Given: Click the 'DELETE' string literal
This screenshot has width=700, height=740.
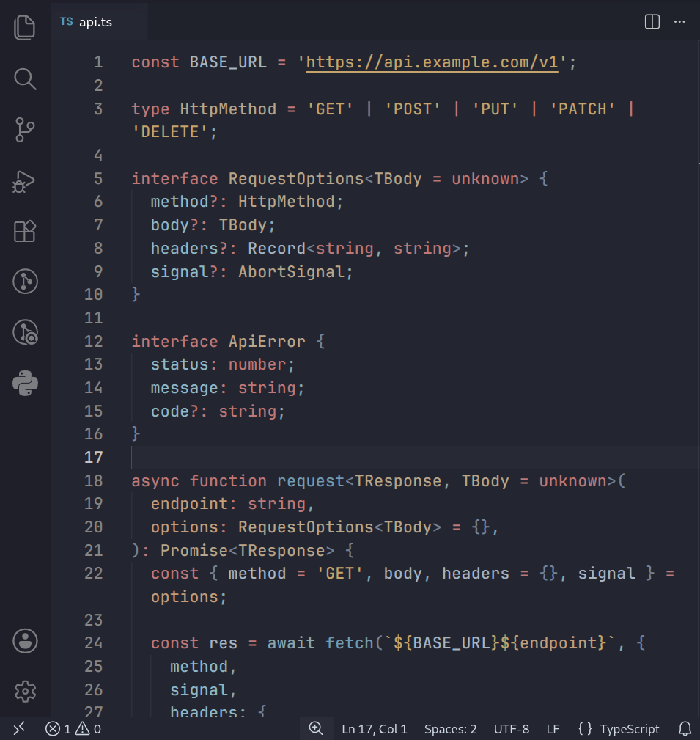Looking at the screenshot, I should (x=170, y=132).
